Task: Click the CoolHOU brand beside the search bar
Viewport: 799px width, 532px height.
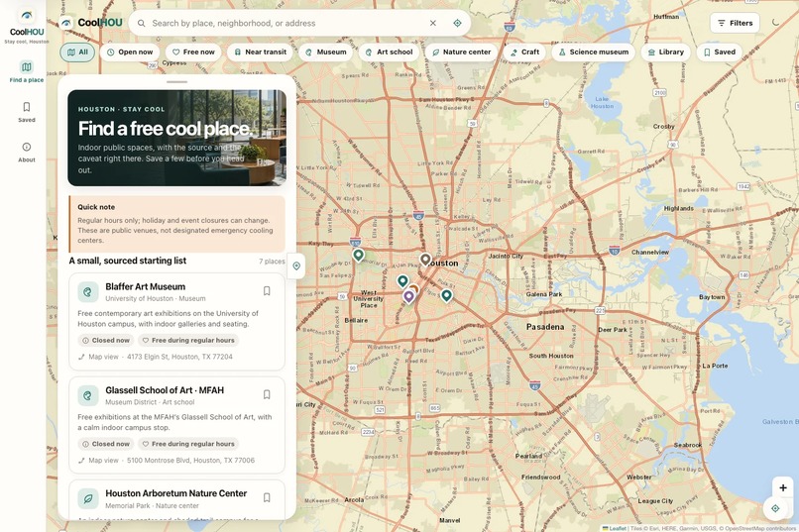Action: pos(92,23)
